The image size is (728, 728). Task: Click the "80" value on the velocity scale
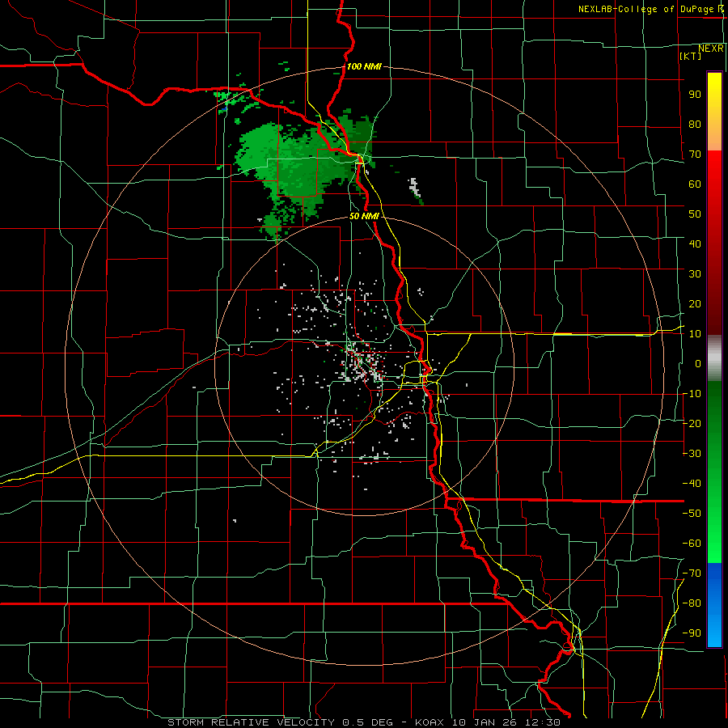(x=695, y=124)
